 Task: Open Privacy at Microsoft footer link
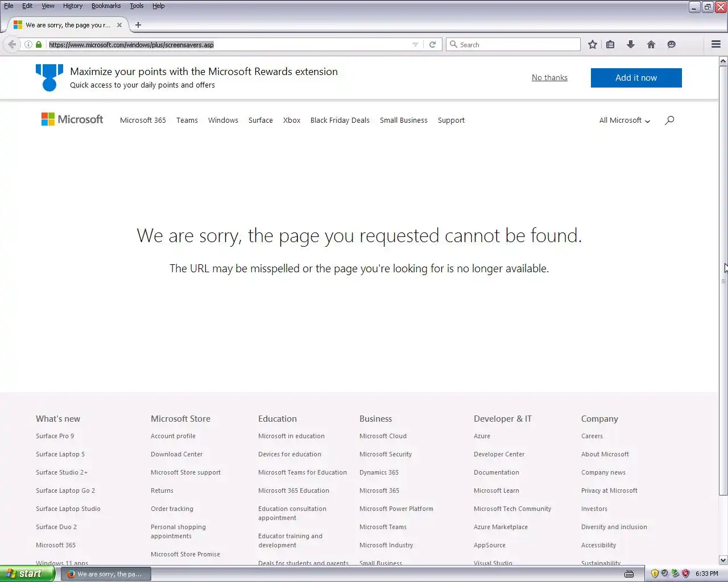[609, 490]
